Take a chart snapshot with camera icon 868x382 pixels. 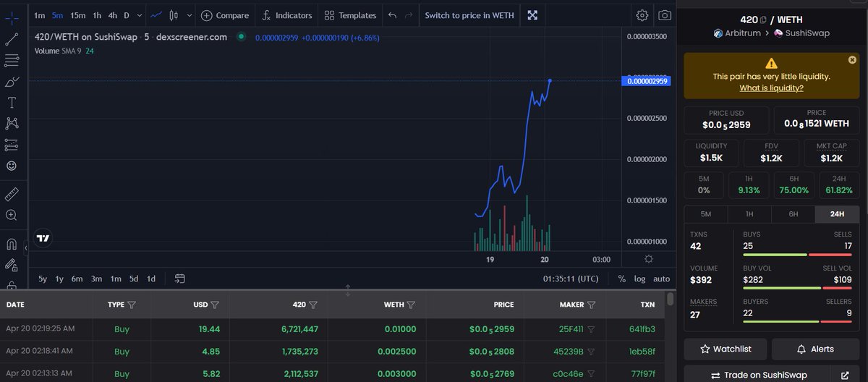point(664,15)
